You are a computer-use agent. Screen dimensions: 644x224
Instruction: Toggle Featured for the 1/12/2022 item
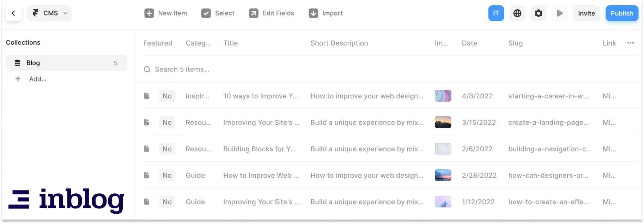point(167,202)
